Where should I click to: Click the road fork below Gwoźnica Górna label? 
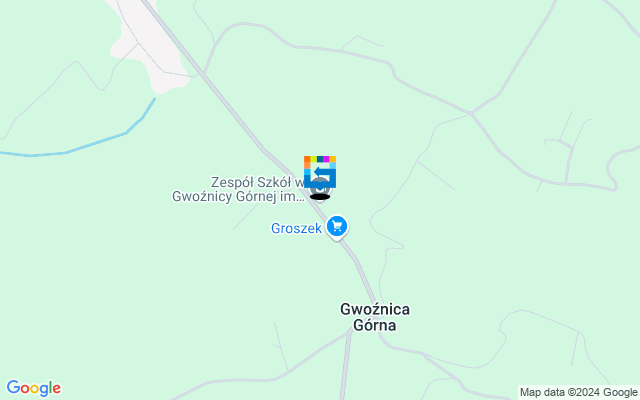(351, 332)
